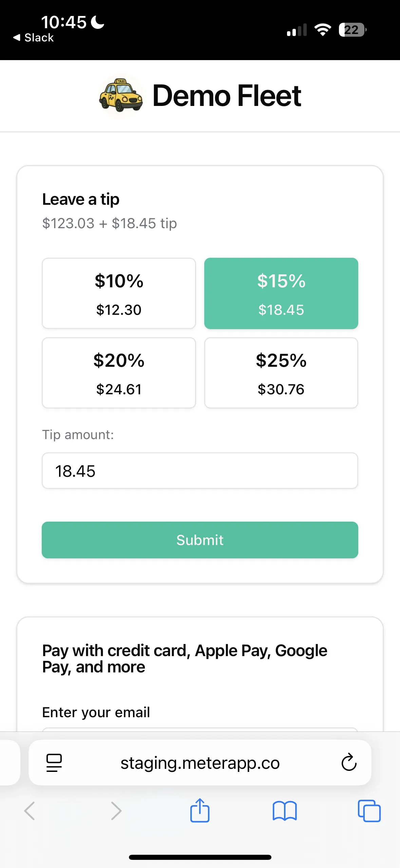Tap the Demo Fleet taxi logo
The width and height of the screenshot is (400, 868).
click(x=121, y=95)
